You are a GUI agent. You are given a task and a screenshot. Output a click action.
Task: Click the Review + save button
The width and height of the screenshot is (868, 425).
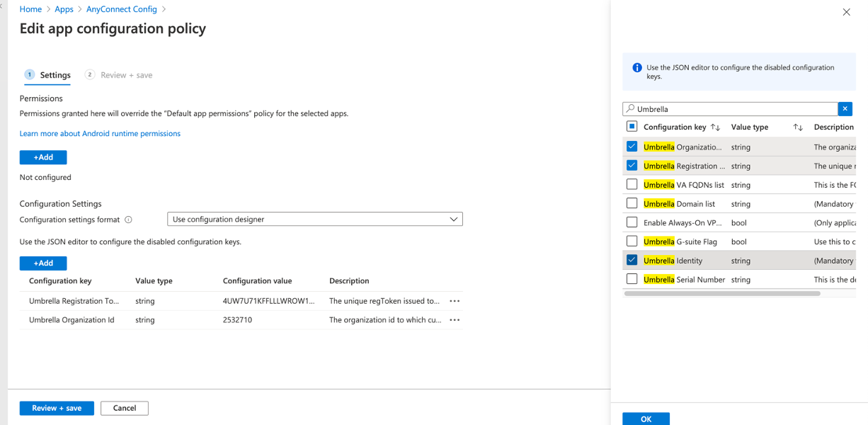click(57, 408)
